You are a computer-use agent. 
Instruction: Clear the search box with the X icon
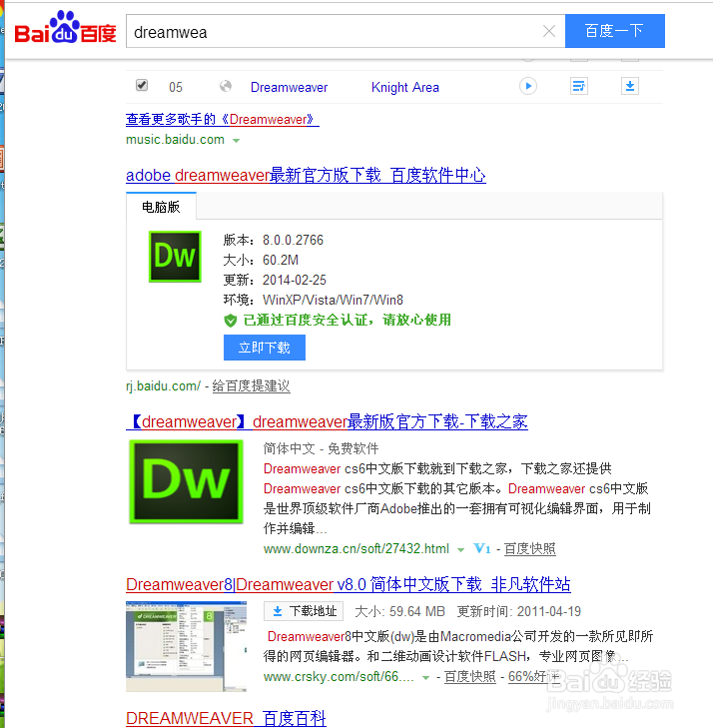(549, 31)
